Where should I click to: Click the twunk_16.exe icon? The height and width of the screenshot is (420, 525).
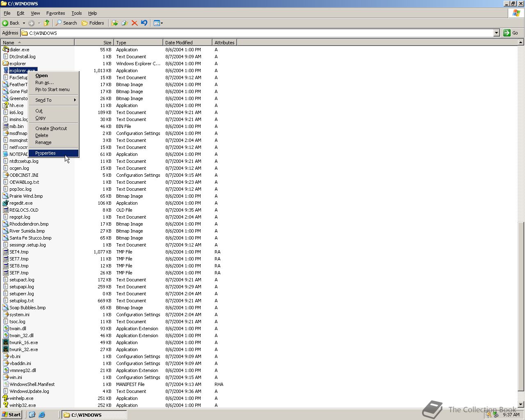click(x=6, y=342)
